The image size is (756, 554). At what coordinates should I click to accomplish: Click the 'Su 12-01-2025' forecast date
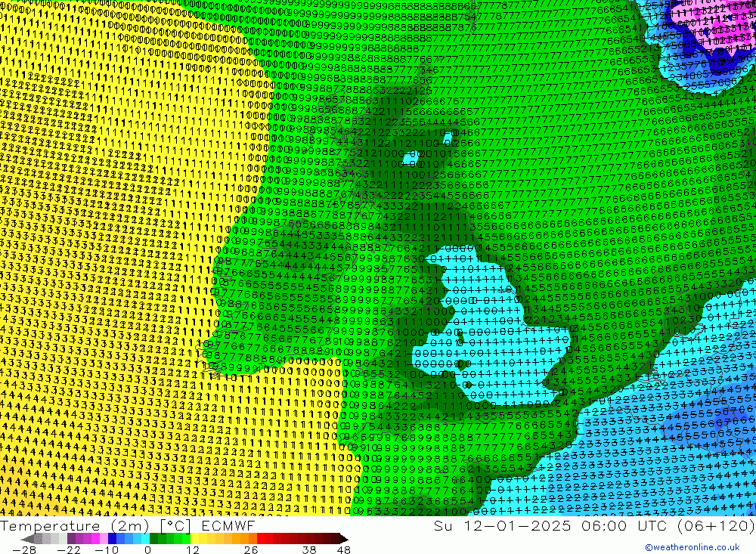coord(502,526)
